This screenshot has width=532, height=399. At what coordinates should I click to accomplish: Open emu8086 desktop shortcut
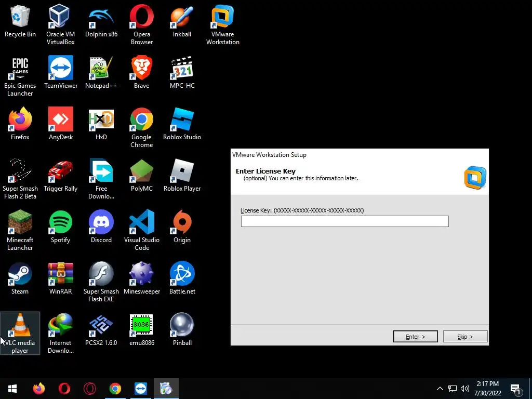pyautogui.click(x=141, y=329)
